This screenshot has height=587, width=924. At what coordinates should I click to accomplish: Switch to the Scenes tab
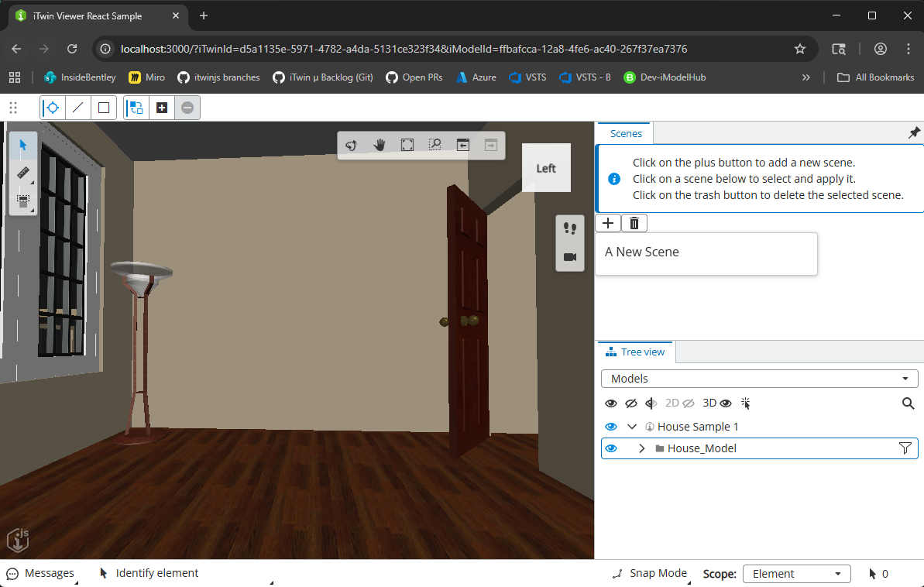pyautogui.click(x=626, y=133)
